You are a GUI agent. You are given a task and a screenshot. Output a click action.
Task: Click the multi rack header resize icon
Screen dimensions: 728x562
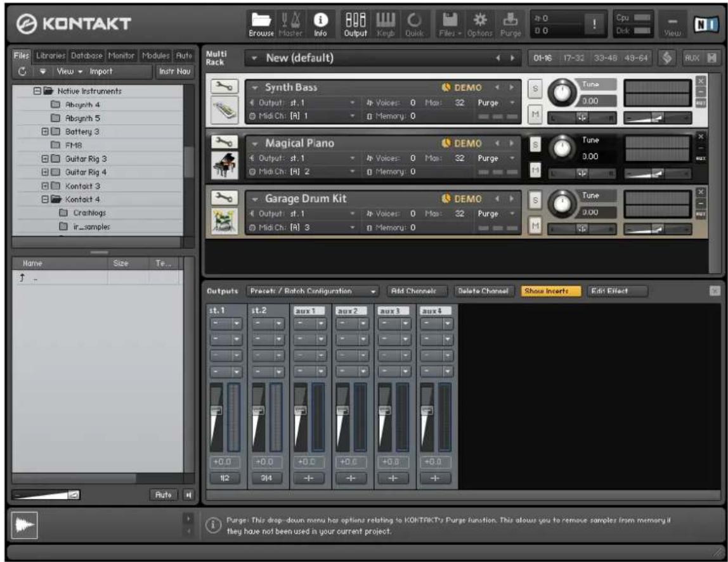click(712, 58)
